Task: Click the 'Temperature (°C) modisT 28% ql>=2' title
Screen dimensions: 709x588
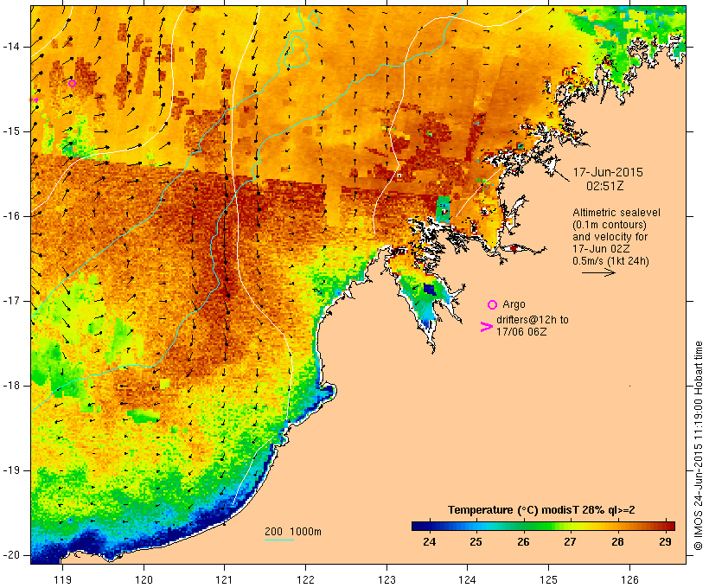Action: point(541,510)
